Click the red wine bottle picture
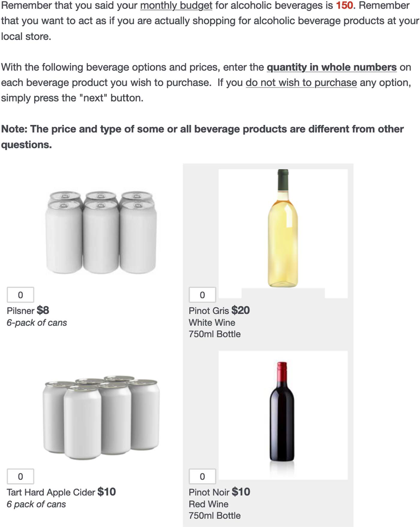Image resolution: width=420 pixels, height=527 pixels. 282,412
